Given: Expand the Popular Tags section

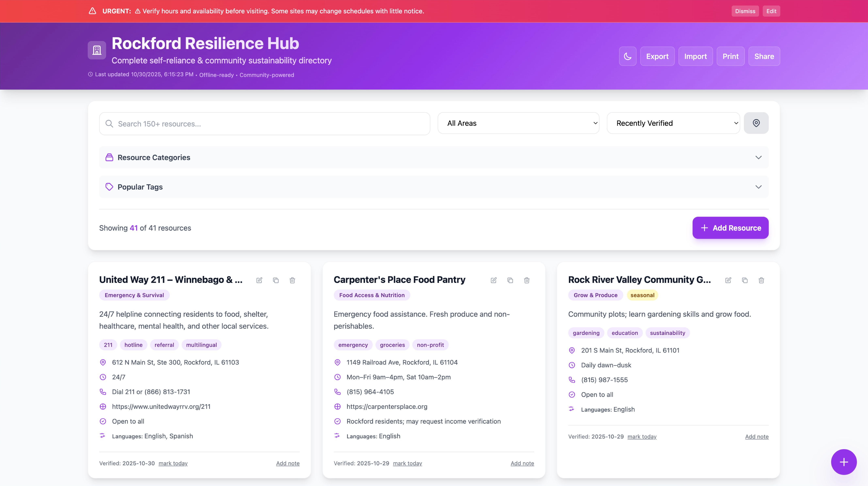Looking at the screenshot, I should (x=434, y=187).
